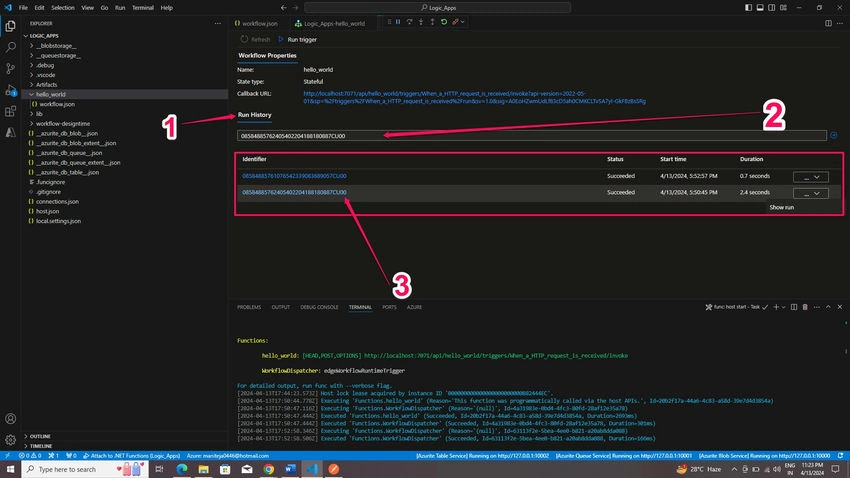850x478 pixels.
Task: Open the callback URL link
Action: click(x=474, y=97)
